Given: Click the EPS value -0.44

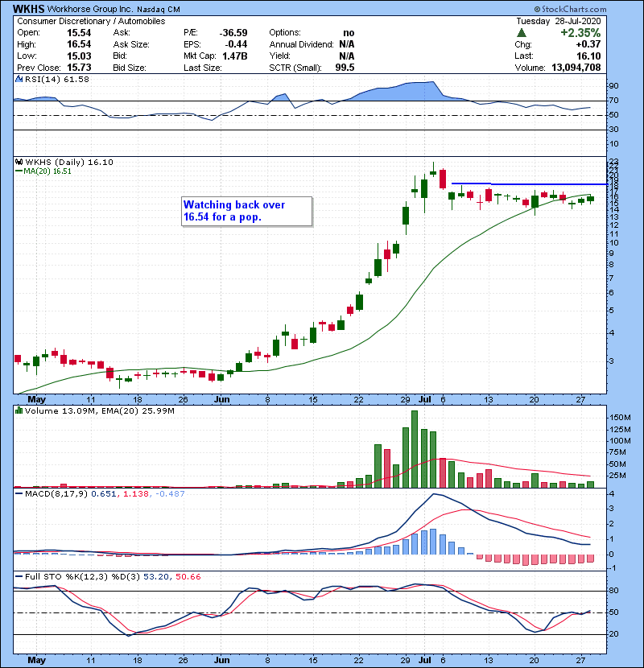Looking at the screenshot, I should (237, 44).
